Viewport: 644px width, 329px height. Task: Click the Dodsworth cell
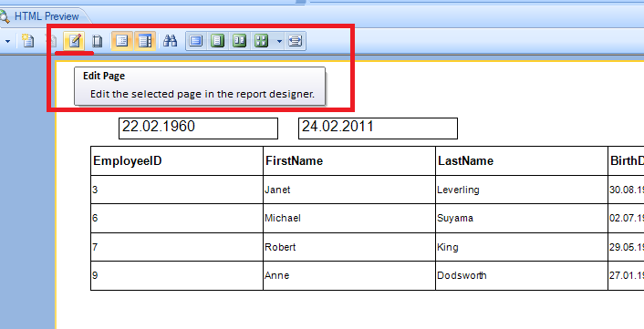click(522, 275)
